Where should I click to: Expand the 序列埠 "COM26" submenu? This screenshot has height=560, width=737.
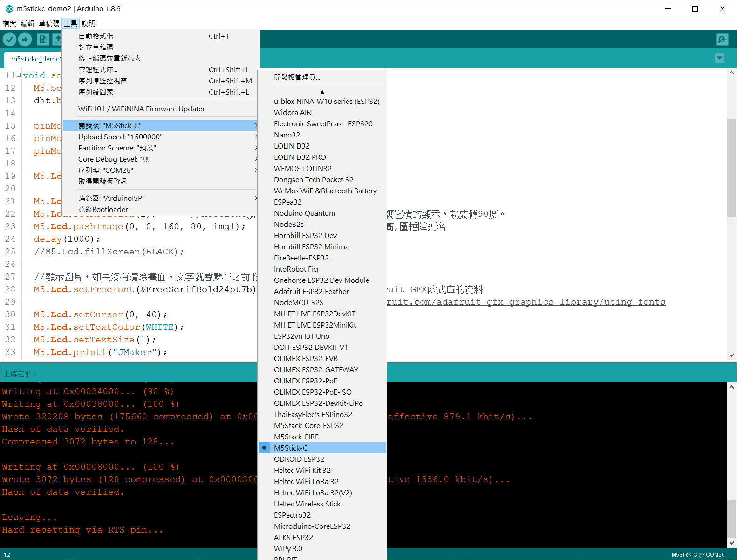coord(160,170)
